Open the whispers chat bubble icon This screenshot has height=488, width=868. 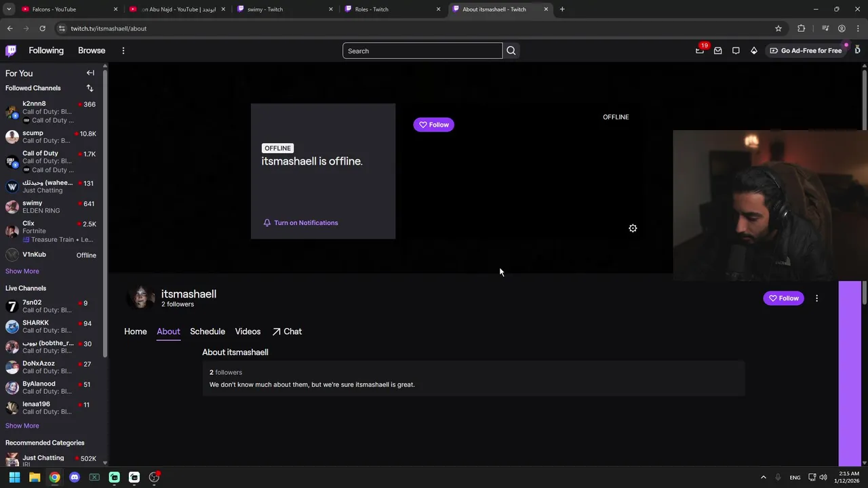[x=736, y=51]
